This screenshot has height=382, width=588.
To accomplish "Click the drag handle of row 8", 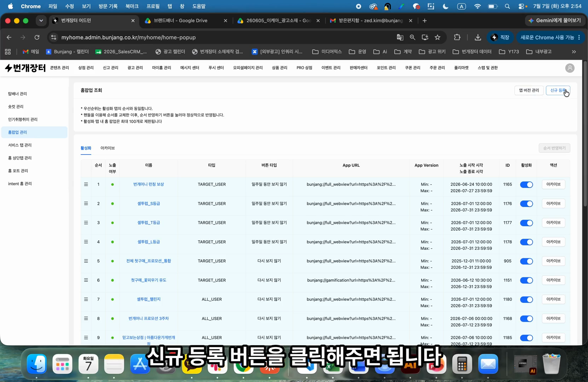I will click(x=86, y=318).
